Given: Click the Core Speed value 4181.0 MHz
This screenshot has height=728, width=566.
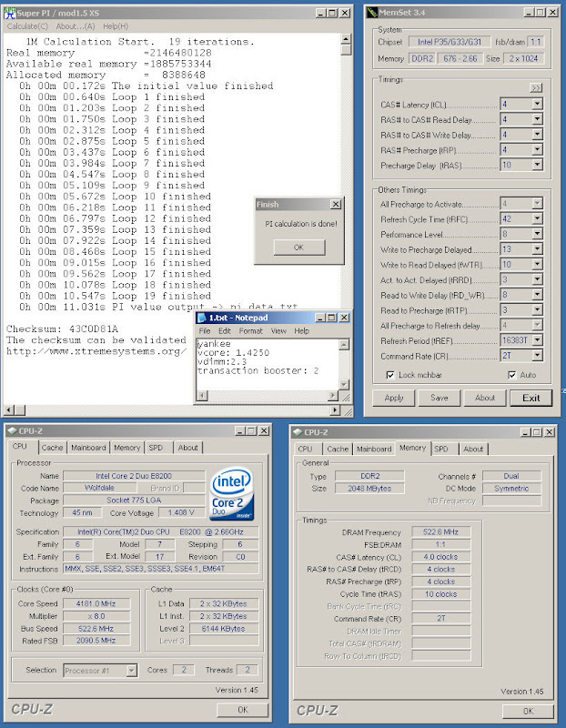Looking at the screenshot, I should [96, 603].
